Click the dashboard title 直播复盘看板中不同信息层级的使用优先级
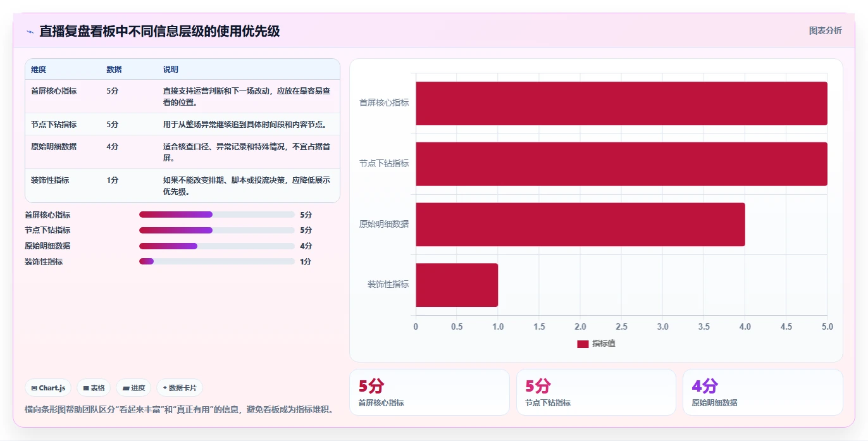868x441 pixels. point(159,31)
